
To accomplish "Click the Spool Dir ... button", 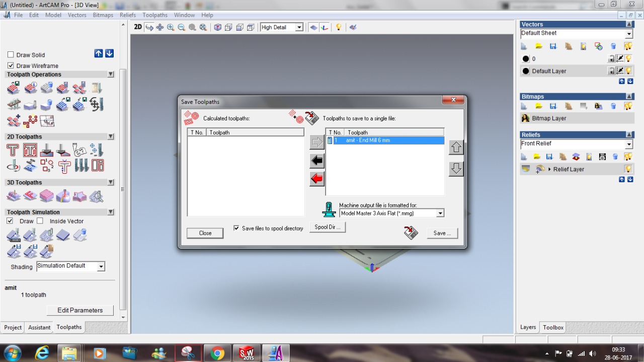I will [328, 227].
